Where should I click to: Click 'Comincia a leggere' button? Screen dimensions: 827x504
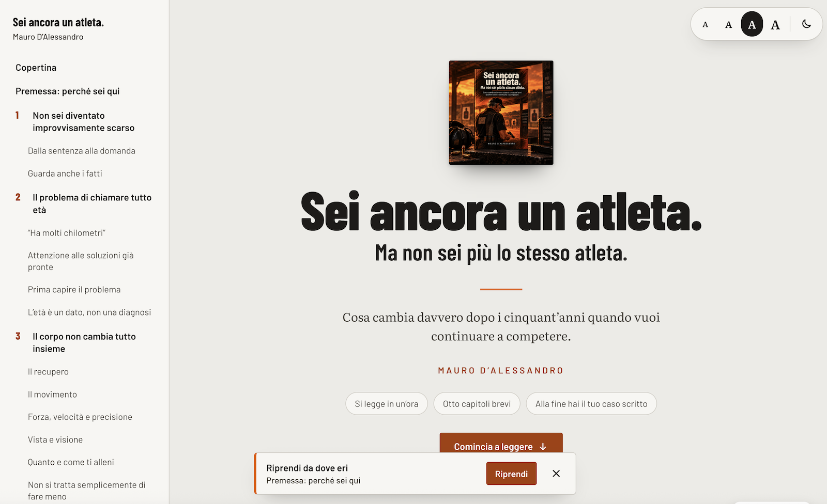click(501, 444)
